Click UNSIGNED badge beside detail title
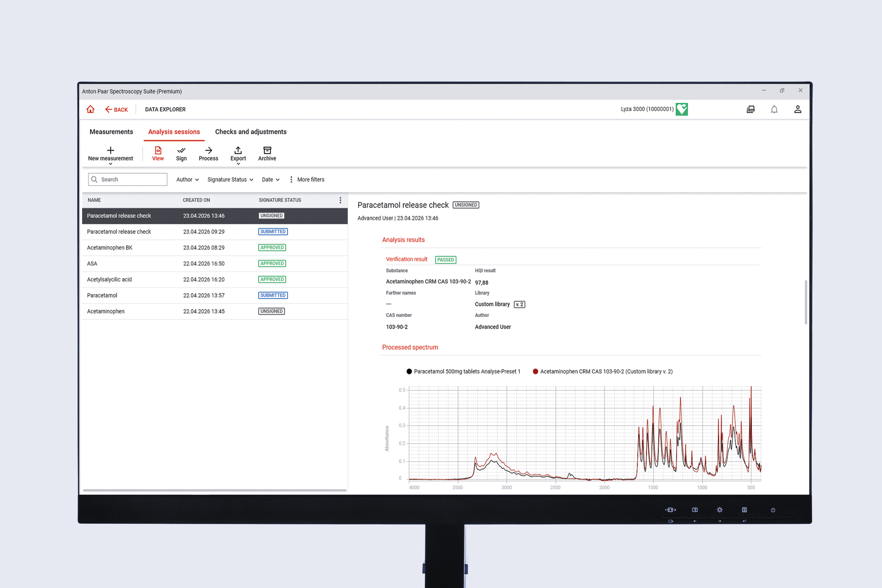The height and width of the screenshot is (588, 882). click(x=466, y=205)
